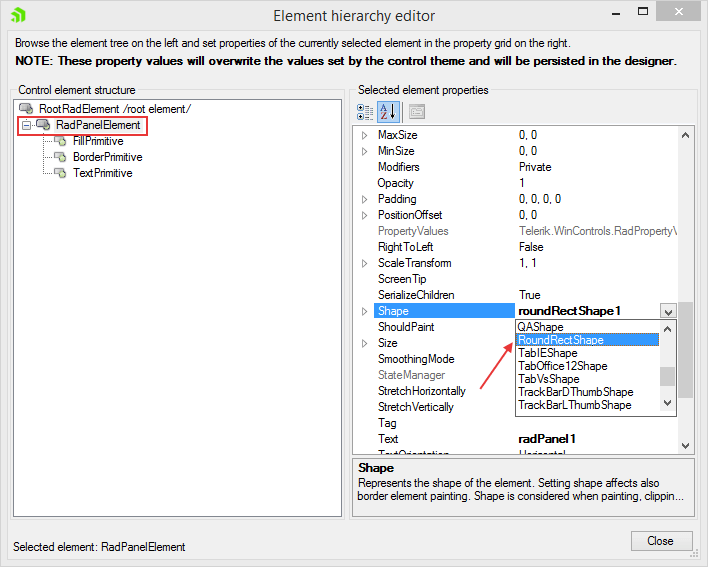
Task: Click the Text value radPanel1
Action: click(x=547, y=439)
